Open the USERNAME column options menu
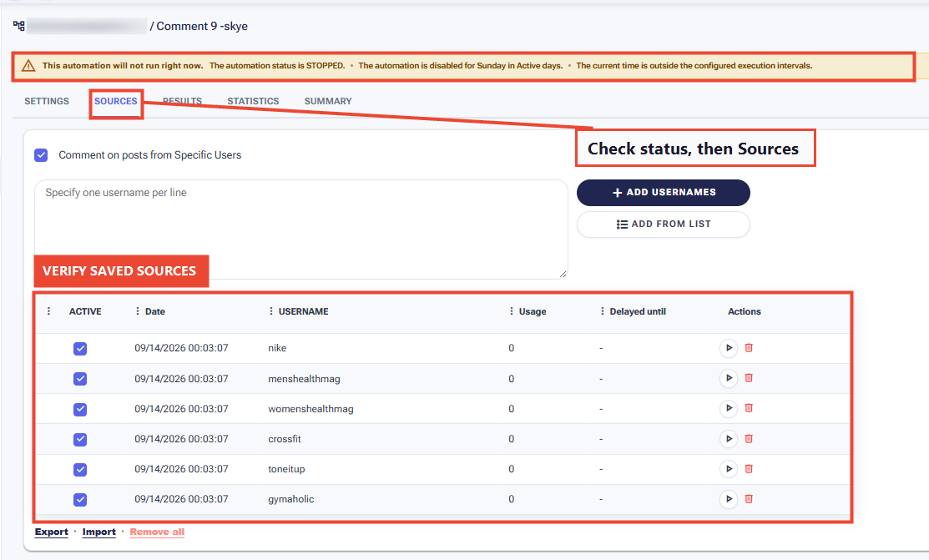Viewport: 929px width, 560px height. click(x=270, y=311)
